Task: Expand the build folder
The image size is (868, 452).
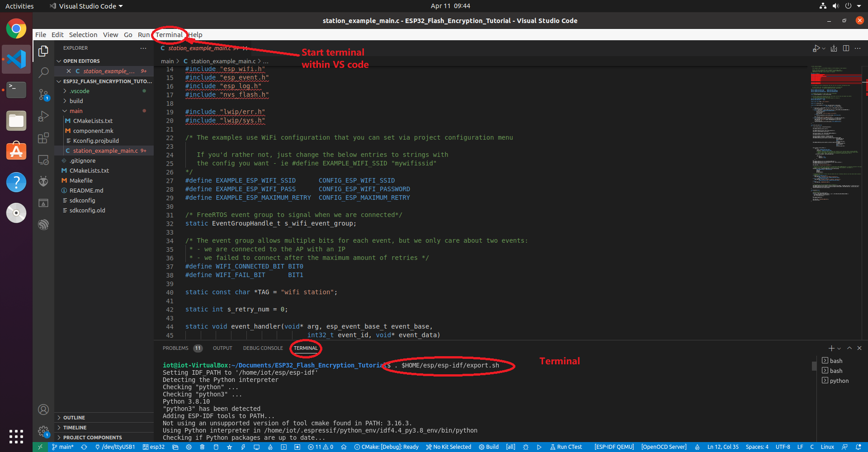Action: (x=104, y=101)
